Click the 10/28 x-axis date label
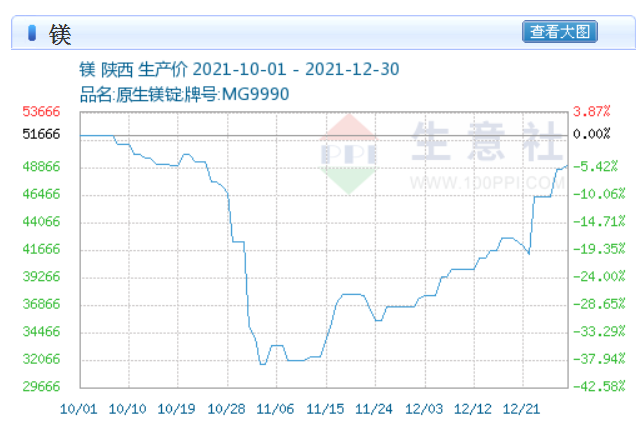This screenshot has width=642, height=432. point(226,408)
